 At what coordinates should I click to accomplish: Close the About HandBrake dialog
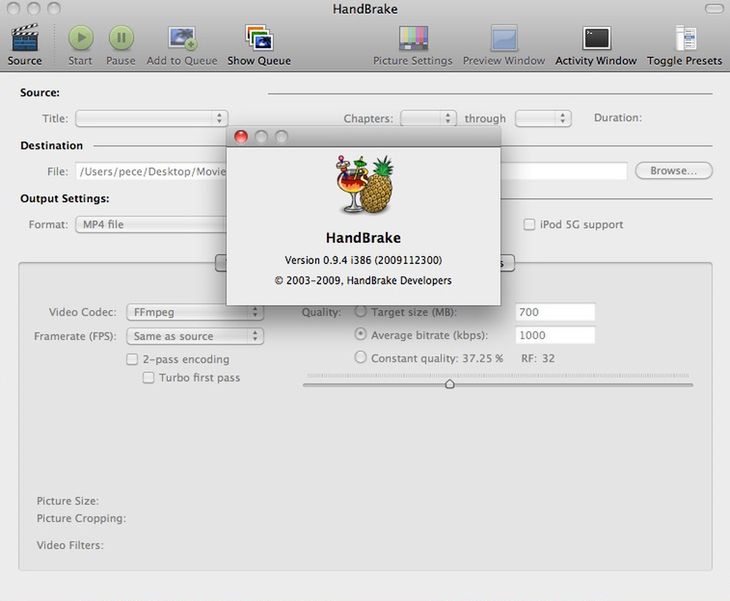click(x=241, y=137)
